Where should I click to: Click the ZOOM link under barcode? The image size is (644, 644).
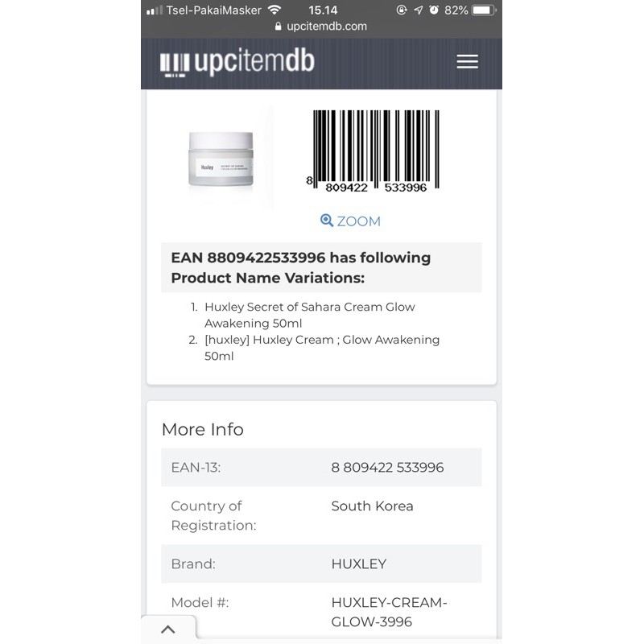[x=350, y=221]
